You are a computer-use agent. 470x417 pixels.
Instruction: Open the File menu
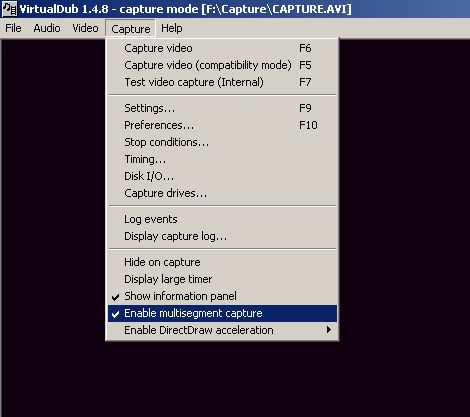pyautogui.click(x=13, y=28)
